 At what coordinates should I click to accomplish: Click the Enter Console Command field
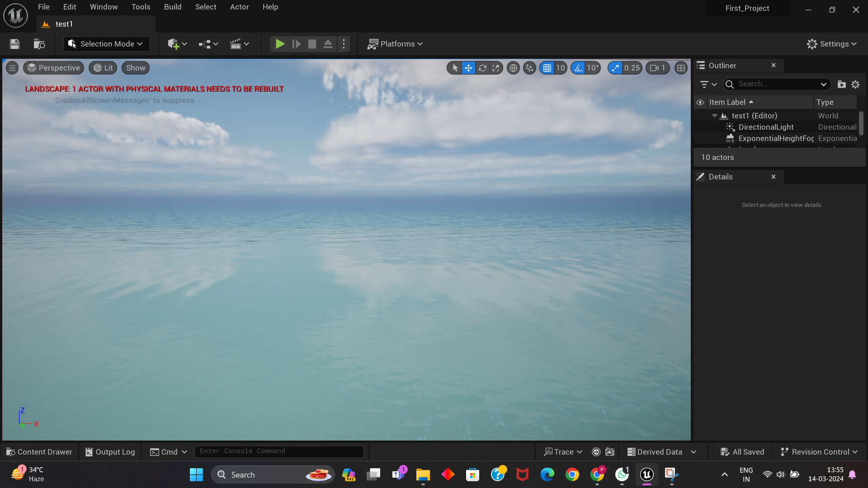278,451
